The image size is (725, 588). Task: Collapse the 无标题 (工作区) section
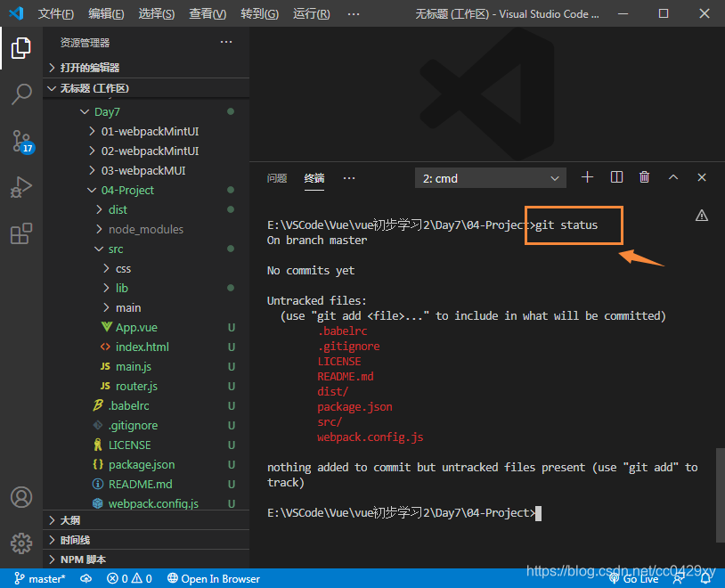click(146, 88)
